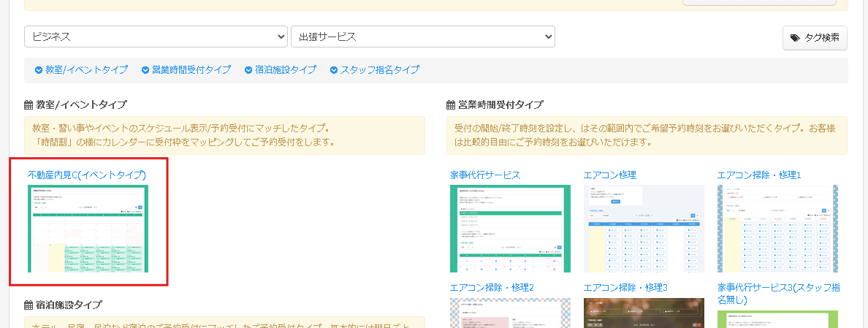Jump to スタッフ指名タイプ filter link
This screenshot has width=868, height=328.
[380, 69]
